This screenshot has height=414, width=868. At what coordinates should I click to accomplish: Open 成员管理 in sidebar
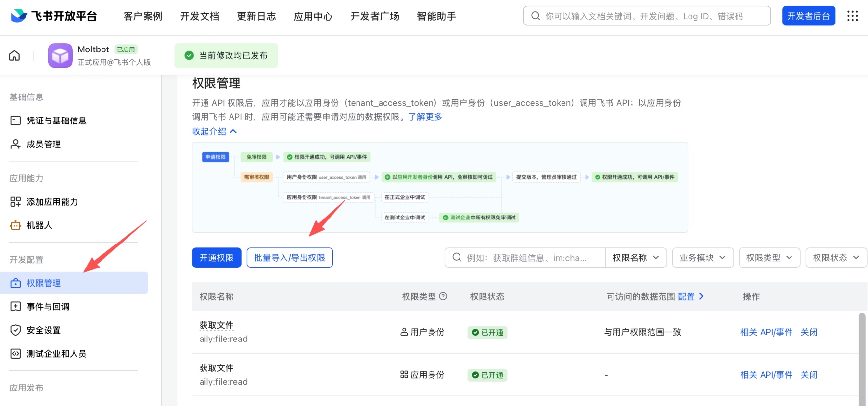coord(44,144)
